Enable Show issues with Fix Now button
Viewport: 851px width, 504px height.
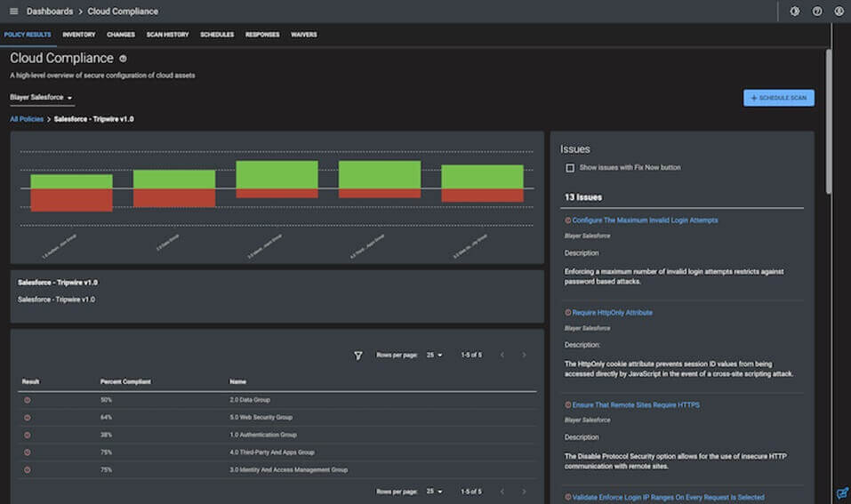[x=570, y=167]
